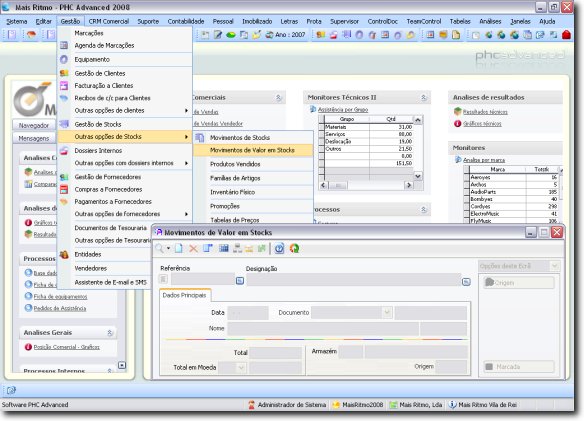Click the green oval icon in main toolbar

click(231, 35)
